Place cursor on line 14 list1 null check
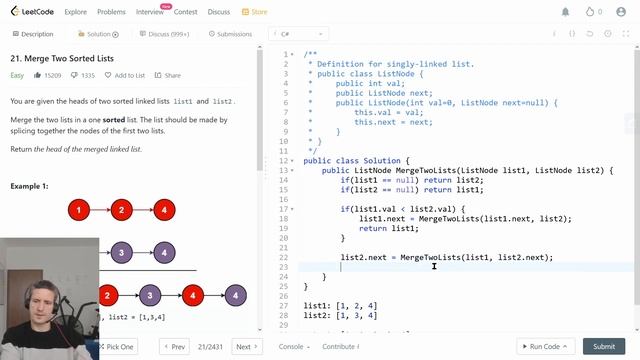Viewport: 640px width, 360px height. pyautogui.click(x=412, y=180)
